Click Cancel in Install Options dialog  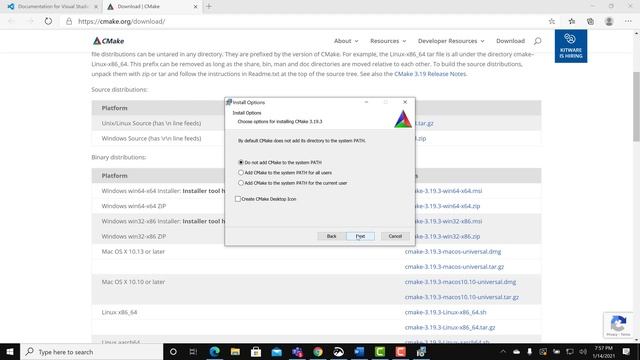click(x=395, y=236)
